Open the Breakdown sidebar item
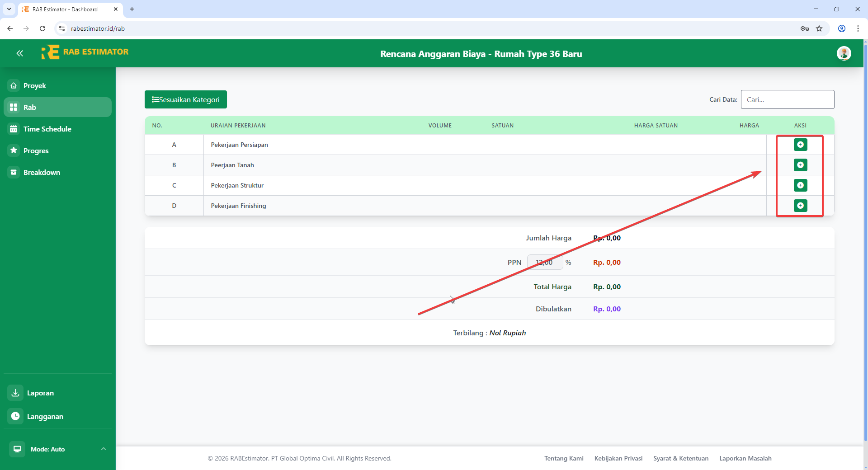Viewport: 868px width, 470px height. [42, 173]
